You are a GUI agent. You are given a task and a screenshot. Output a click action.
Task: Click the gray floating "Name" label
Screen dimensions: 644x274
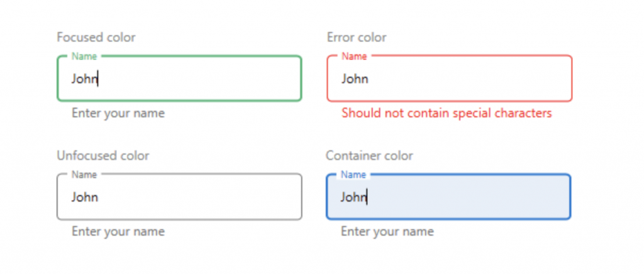[84, 175]
